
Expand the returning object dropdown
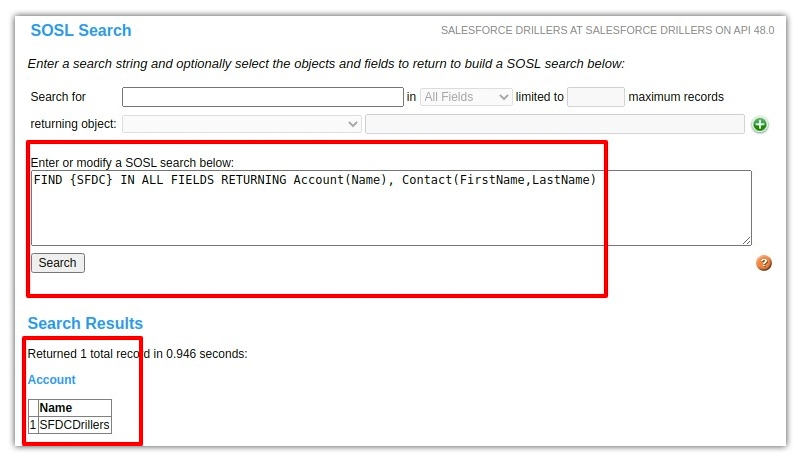click(x=241, y=124)
